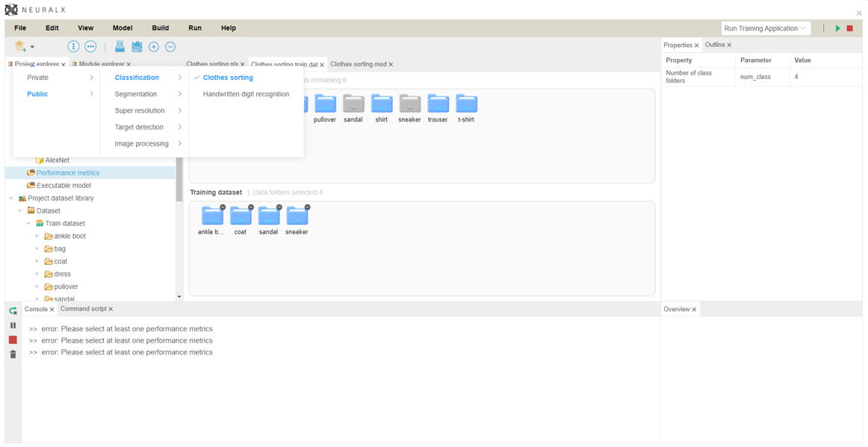Viewport: 868px width, 447px height.
Task: Remove coat folder via its minus badge
Action: click(x=251, y=207)
